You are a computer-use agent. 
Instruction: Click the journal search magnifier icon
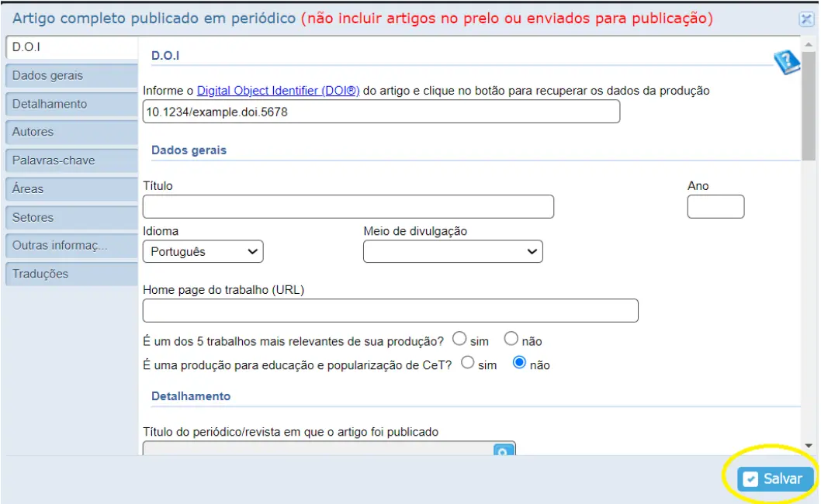pyautogui.click(x=504, y=450)
